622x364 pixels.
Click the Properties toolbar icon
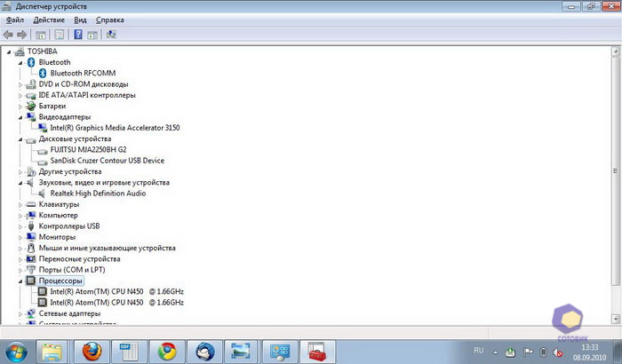tap(60, 35)
